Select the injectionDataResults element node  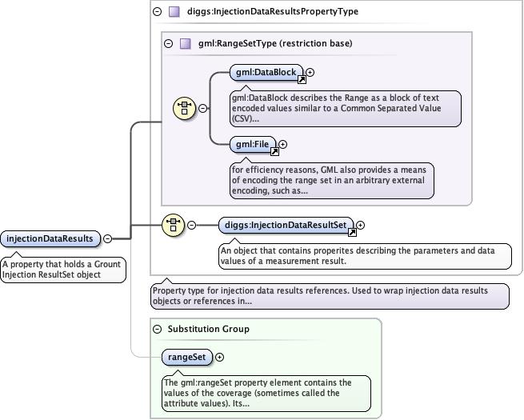point(50,238)
